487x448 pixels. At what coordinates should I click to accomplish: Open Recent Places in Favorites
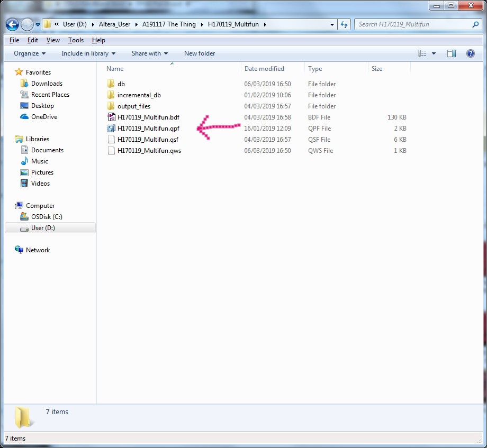50,95
